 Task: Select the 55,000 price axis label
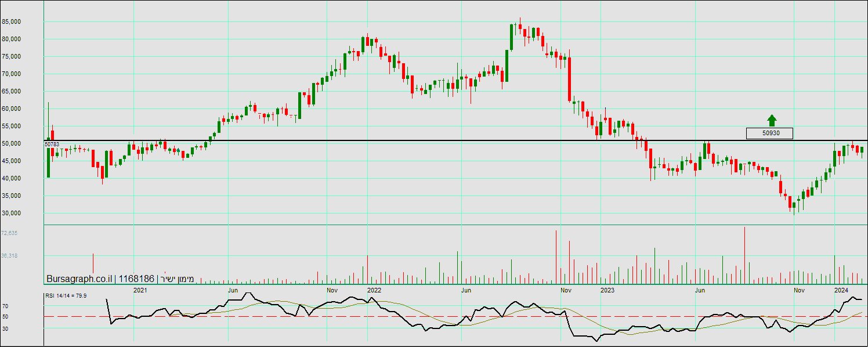click(12, 126)
